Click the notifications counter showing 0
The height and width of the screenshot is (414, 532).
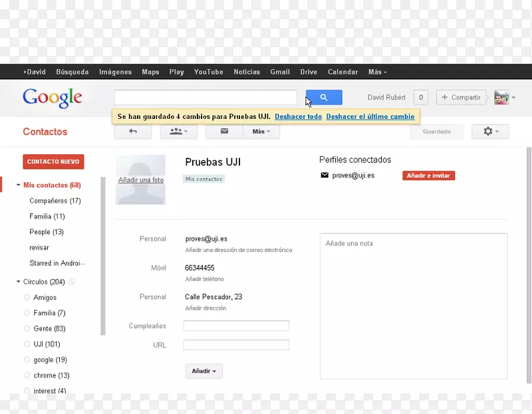point(421,97)
